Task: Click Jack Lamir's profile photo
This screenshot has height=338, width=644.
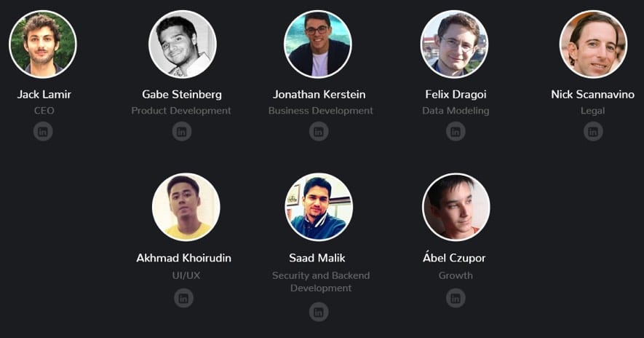Action: point(43,44)
